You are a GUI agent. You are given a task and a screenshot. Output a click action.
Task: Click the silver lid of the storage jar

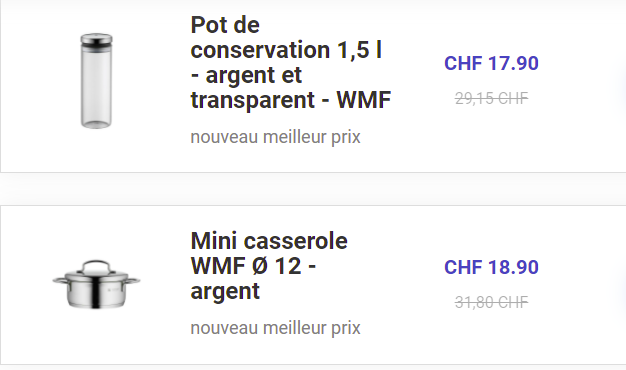[x=96, y=39]
